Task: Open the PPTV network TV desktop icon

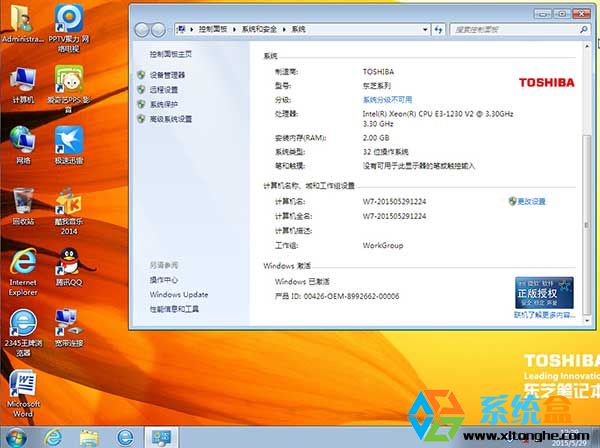Action: (x=69, y=28)
